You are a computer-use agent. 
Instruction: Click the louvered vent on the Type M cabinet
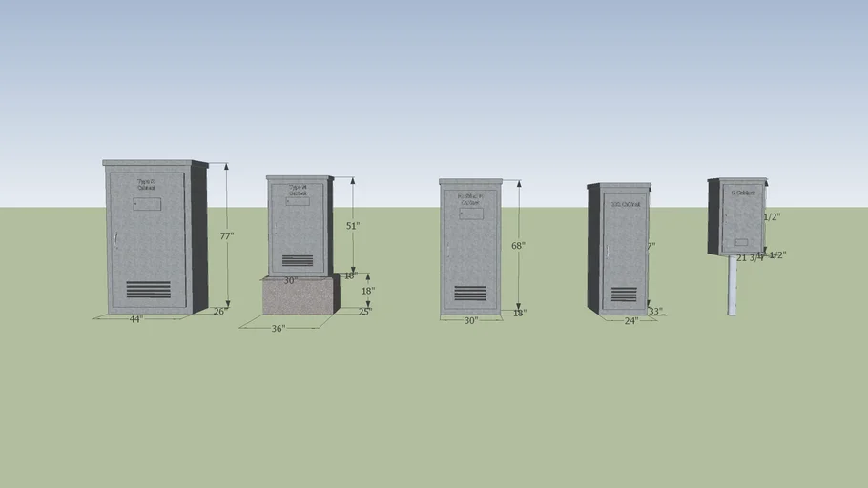[298, 260]
